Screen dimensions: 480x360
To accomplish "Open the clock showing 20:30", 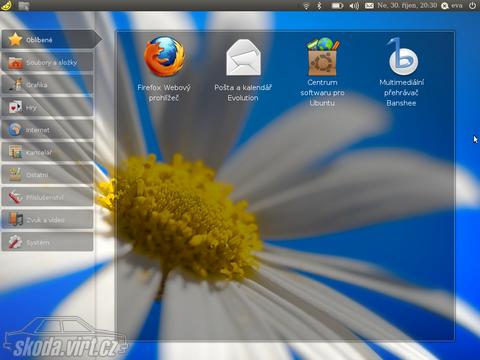I will [407, 5].
